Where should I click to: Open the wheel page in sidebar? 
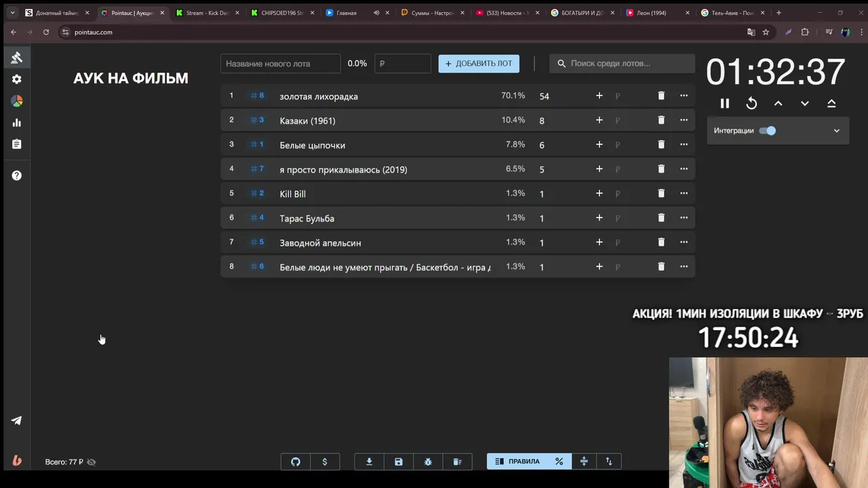[x=17, y=101]
